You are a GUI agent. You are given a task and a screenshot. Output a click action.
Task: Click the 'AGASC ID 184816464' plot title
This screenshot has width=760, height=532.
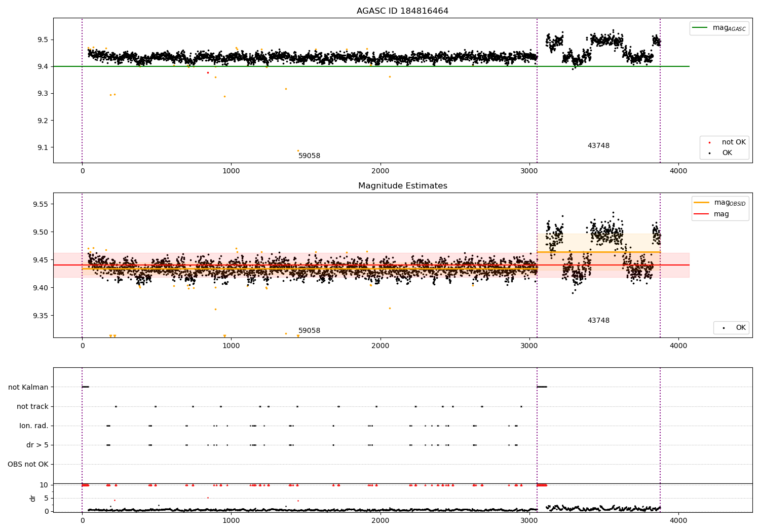pos(402,11)
